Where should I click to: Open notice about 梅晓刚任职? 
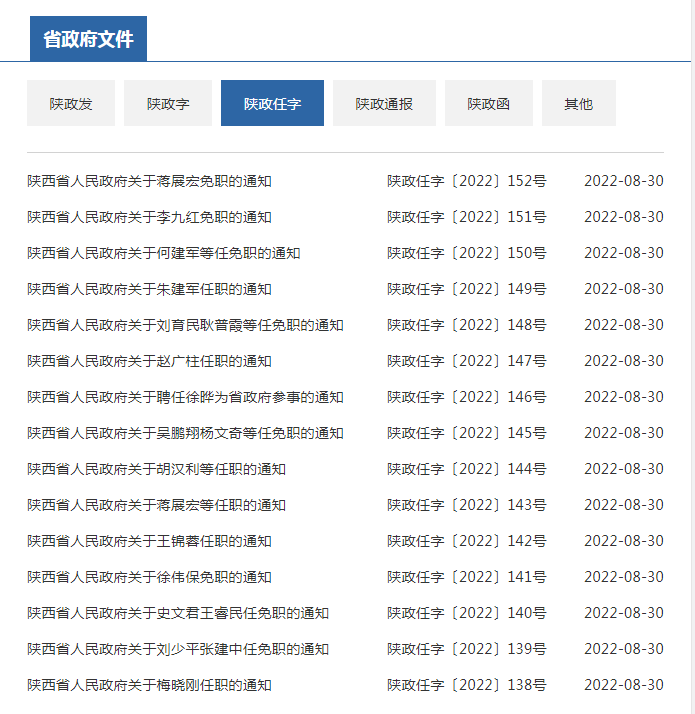coord(149,686)
